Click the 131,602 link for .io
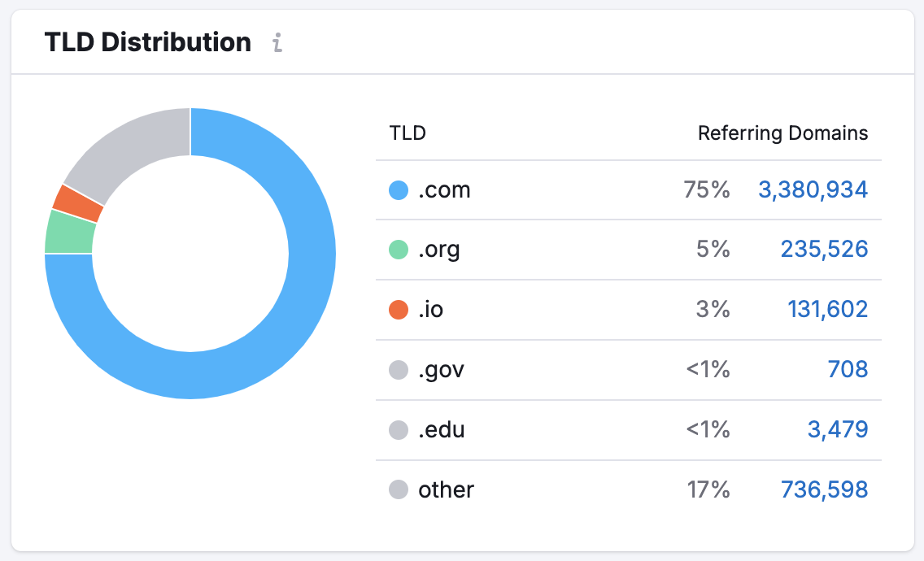924x561 pixels. pyautogui.click(x=827, y=309)
